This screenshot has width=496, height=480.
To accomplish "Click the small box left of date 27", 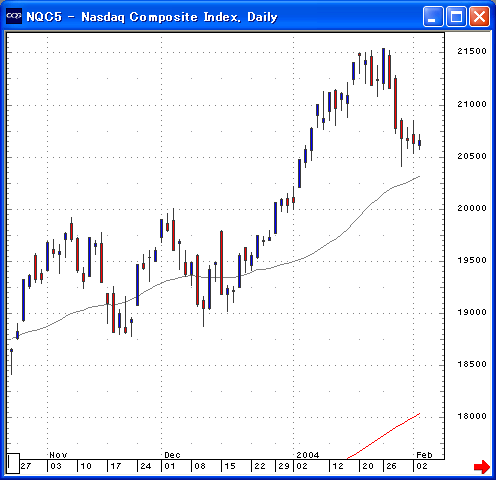I will [13, 463].
